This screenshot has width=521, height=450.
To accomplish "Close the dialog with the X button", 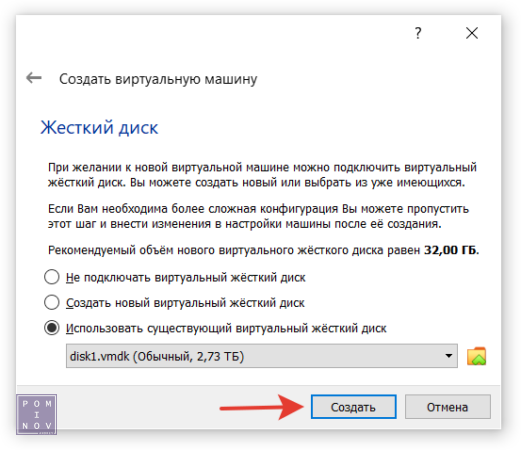I will coord(472,33).
